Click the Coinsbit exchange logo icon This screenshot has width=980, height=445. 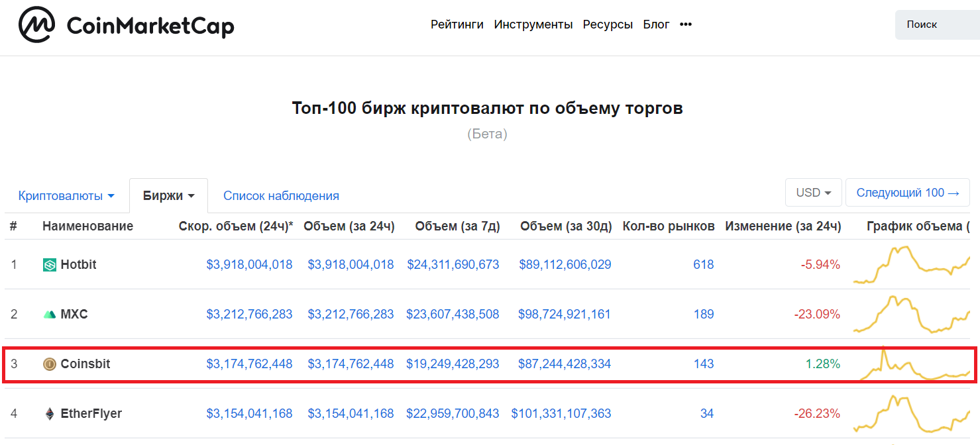[x=50, y=364]
